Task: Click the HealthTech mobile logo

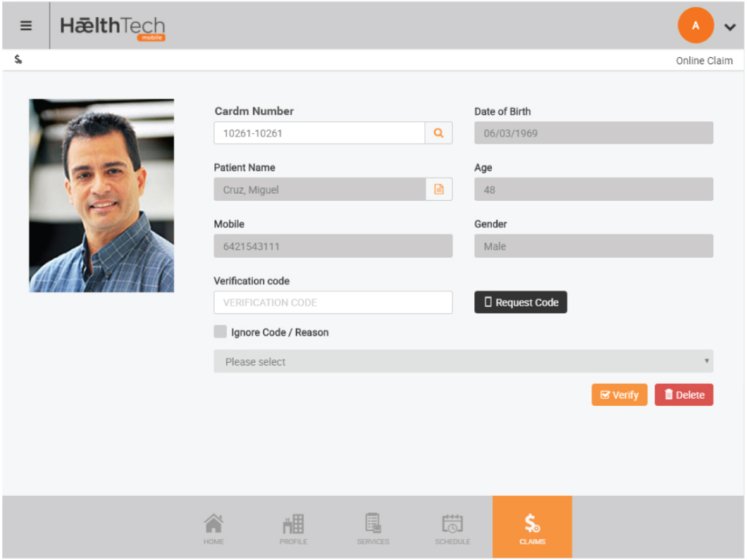Action: coord(113,28)
